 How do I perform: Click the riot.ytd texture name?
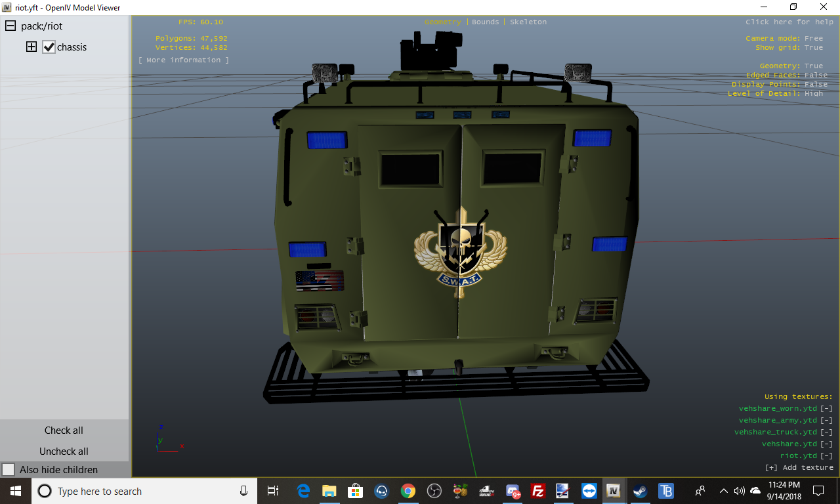(799, 456)
